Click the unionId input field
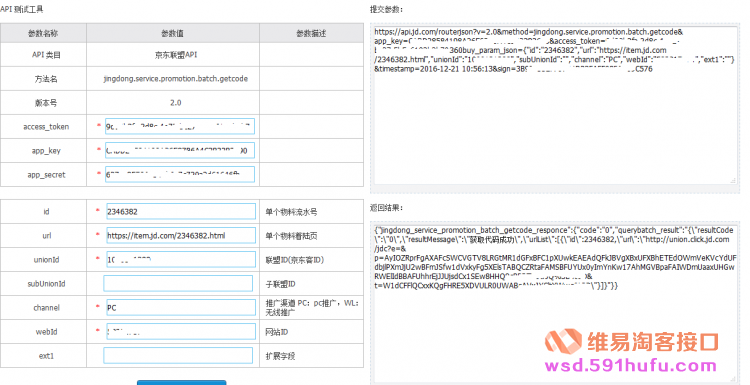The width and height of the screenshot is (750, 385). 181,259
